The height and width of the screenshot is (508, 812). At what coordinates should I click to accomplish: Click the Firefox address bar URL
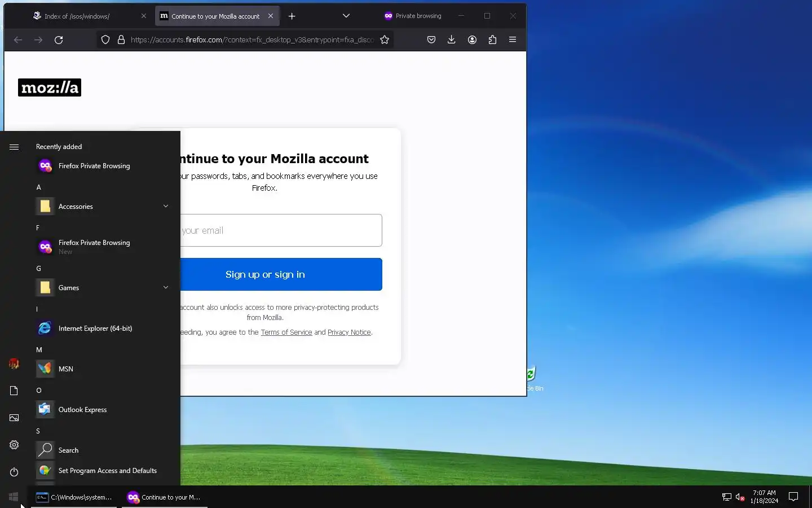tap(252, 40)
